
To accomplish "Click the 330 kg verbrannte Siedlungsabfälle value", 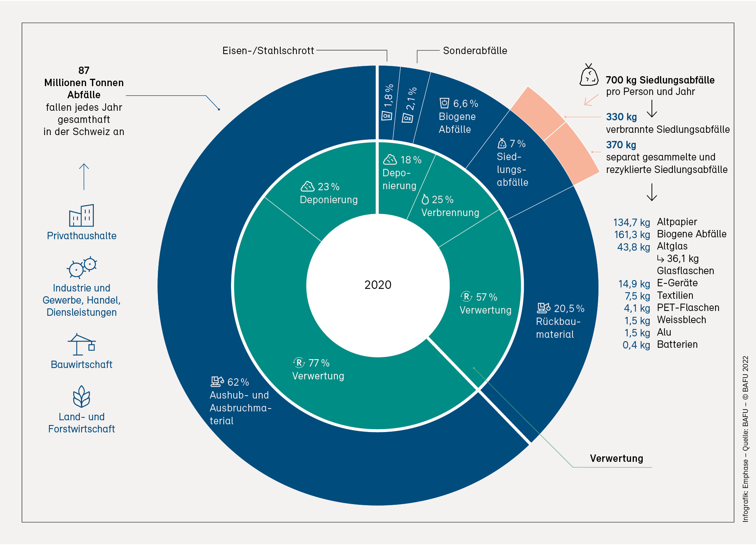I will point(621,117).
